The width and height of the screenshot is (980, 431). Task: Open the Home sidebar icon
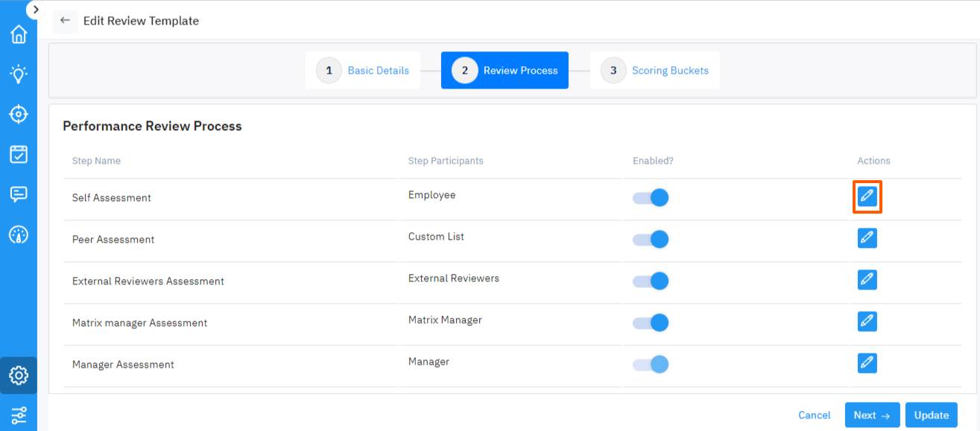point(18,34)
